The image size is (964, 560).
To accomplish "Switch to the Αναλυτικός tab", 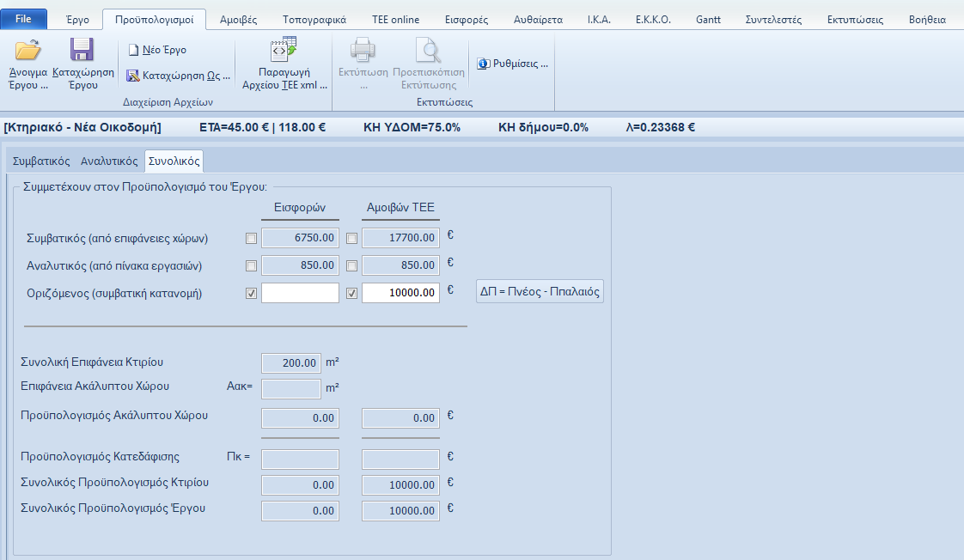I will click(109, 161).
